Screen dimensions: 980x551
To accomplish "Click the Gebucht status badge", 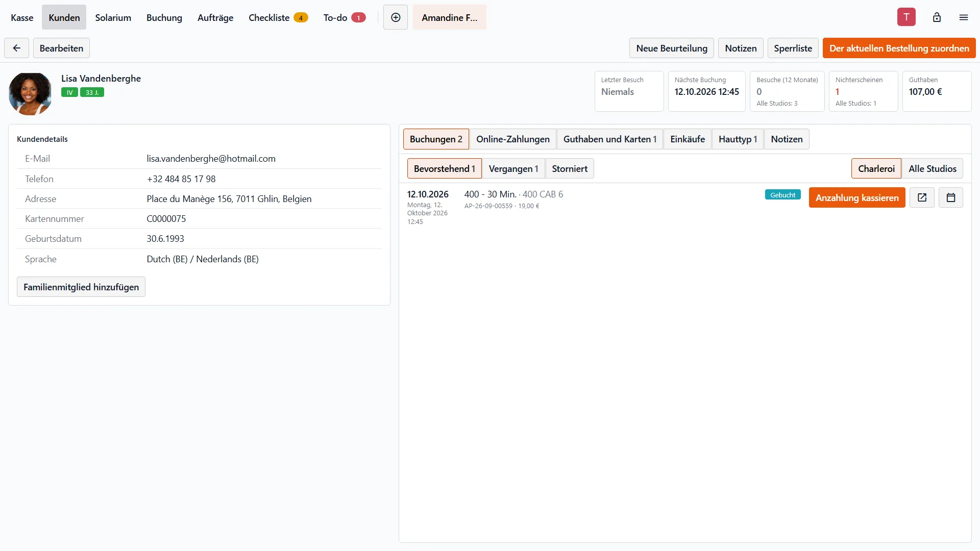I will pos(782,195).
